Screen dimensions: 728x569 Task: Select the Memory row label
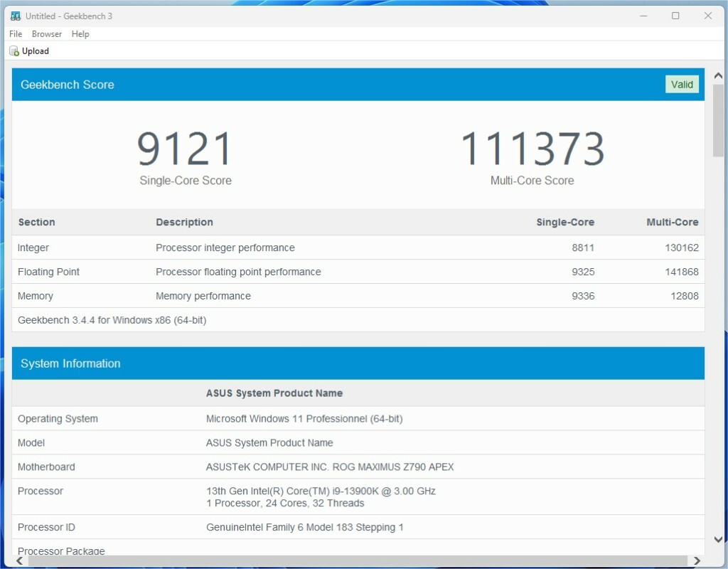tap(36, 296)
